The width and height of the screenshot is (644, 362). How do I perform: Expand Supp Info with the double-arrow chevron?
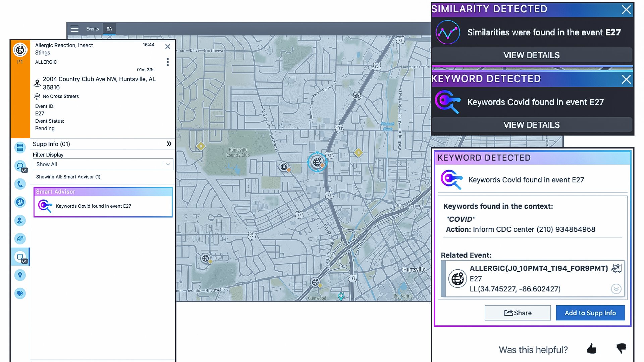169,144
